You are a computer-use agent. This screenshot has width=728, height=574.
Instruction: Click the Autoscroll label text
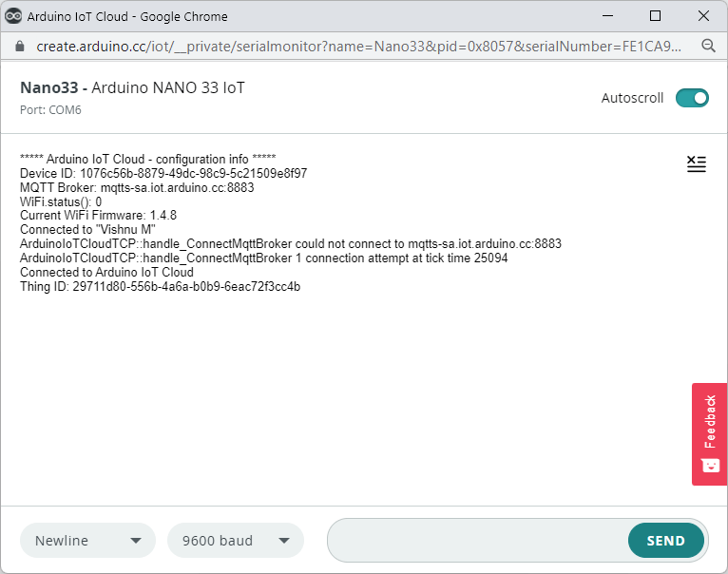pyautogui.click(x=632, y=98)
